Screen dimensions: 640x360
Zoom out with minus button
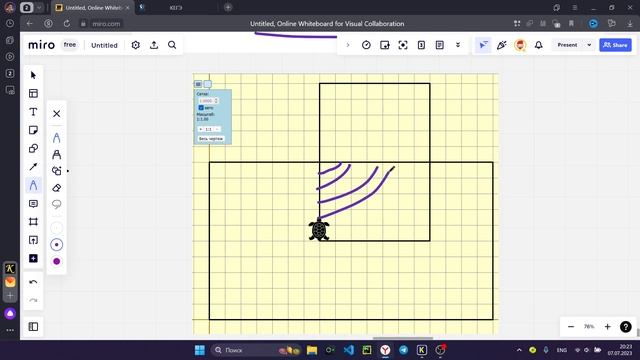coord(571,327)
